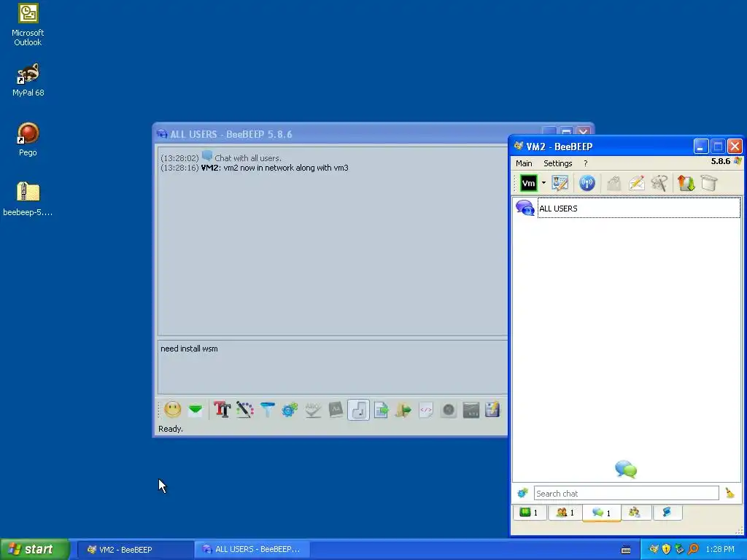This screenshot has height=560, width=747.
Task: Open the text color pencil palette icon
Action: [x=245, y=410]
